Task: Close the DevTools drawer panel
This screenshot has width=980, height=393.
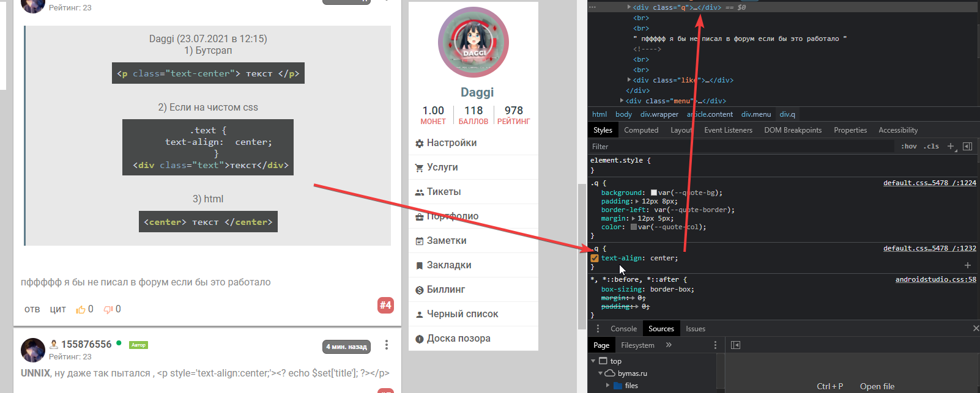Action: tap(975, 329)
